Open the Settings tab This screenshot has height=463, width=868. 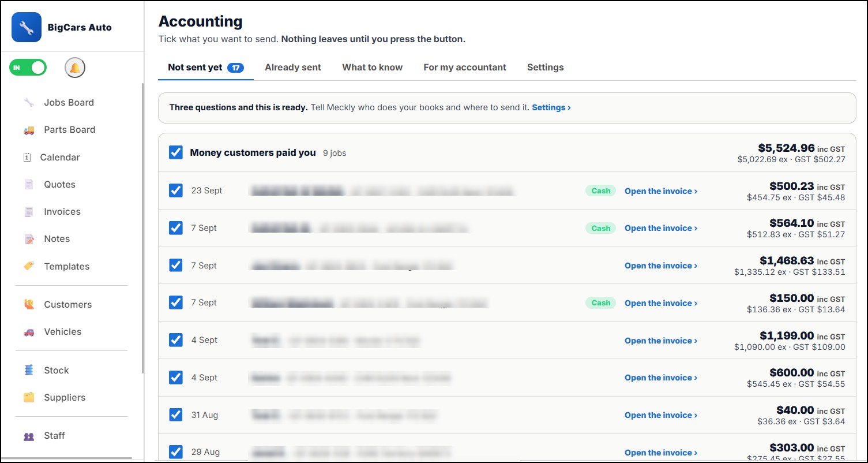(x=546, y=68)
